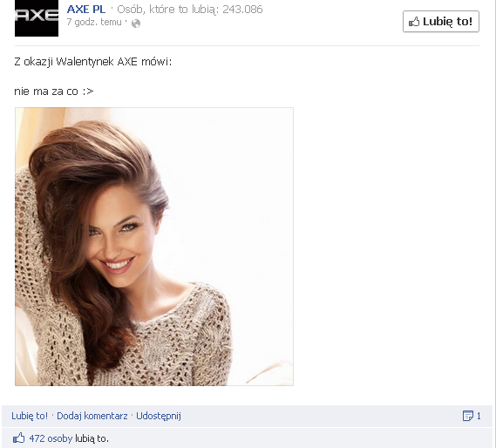Image resolution: width=496 pixels, height=448 pixels.
Task: Click the 'Udostępnij' share link
Action: click(159, 416)
